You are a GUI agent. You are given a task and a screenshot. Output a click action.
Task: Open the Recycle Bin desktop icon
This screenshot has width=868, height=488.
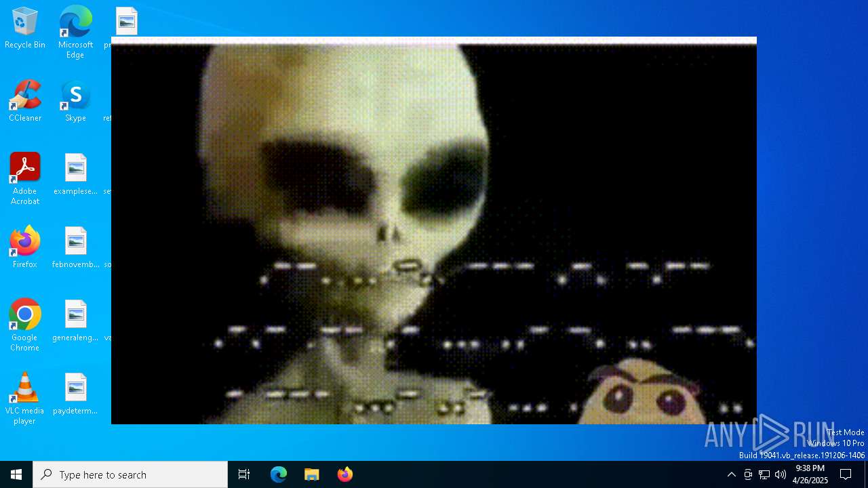[x=25, y=28]
